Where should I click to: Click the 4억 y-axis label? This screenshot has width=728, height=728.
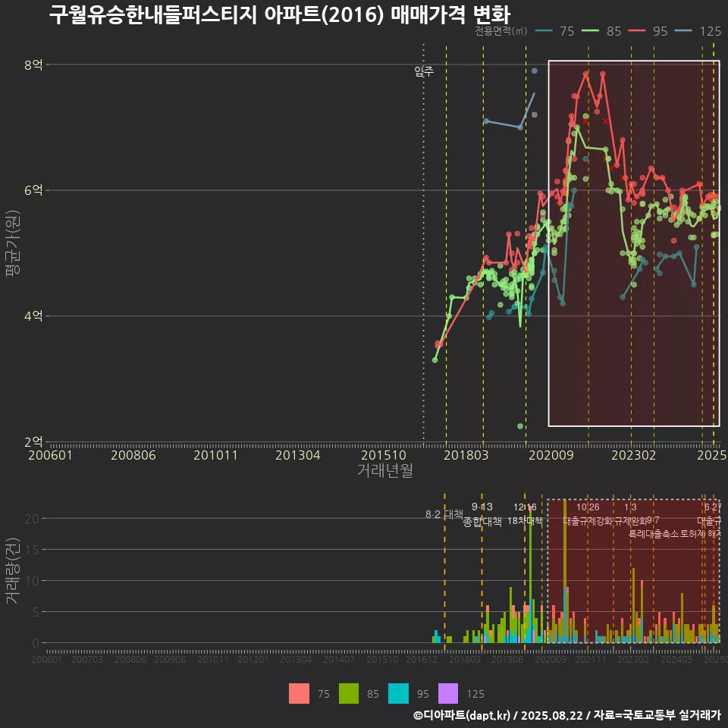tap(33, 315)
